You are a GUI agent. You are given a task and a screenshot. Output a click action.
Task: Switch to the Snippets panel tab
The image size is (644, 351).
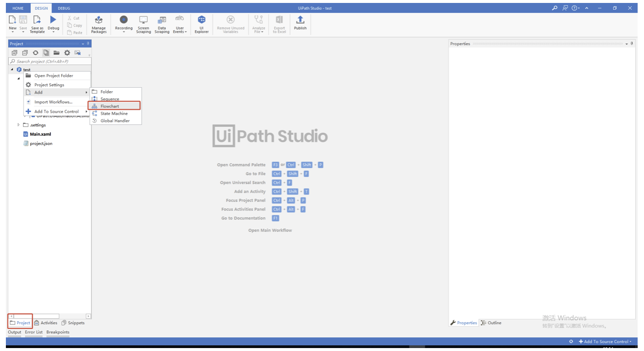pyautogui.click(x=73, y=323)
